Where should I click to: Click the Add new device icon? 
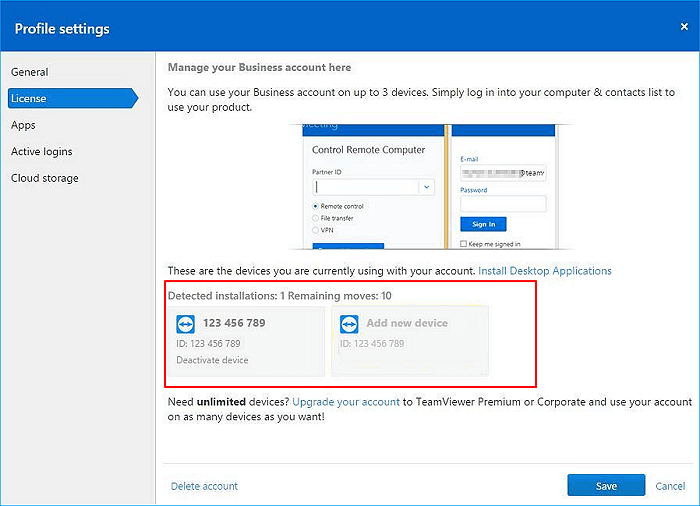point(349,324)
